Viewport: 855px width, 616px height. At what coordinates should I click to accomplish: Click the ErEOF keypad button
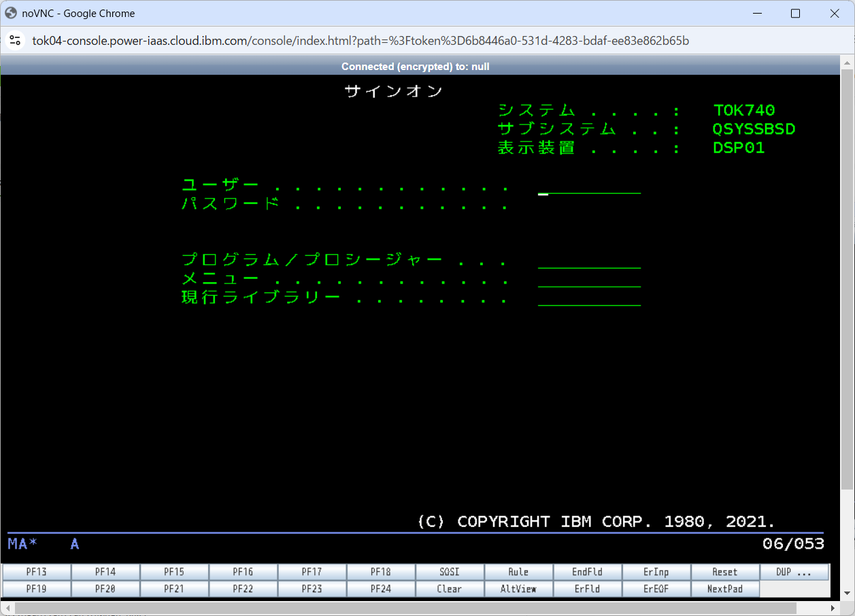point(656,589)
